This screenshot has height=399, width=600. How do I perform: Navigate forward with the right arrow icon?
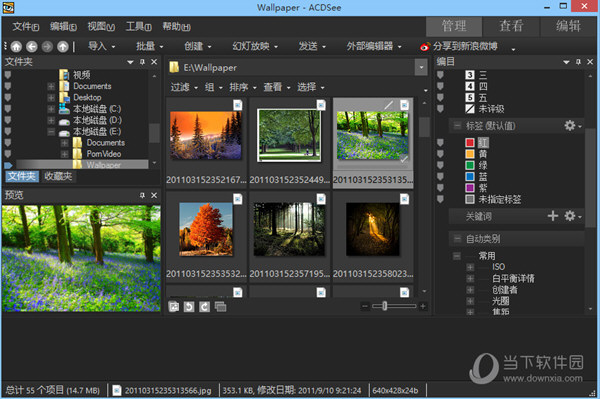coord(47,47)
